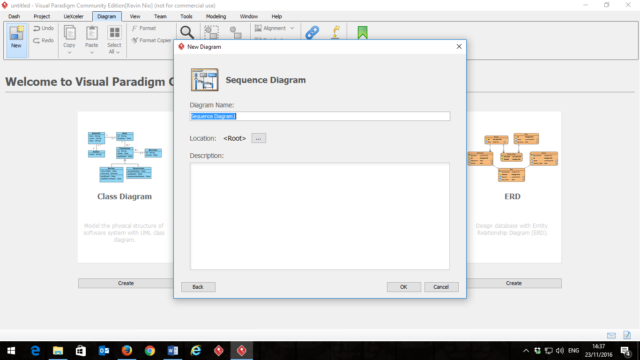Click the magnifier search icon in toolbar
The height and width of the screenshot is (360, 640).
pyautogui.click(x=187, y=32)
